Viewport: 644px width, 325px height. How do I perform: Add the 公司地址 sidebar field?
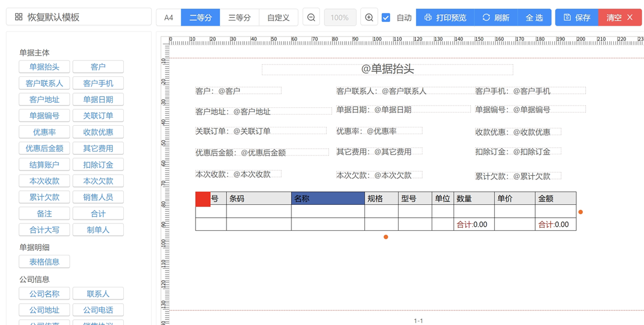click(44, 310)
